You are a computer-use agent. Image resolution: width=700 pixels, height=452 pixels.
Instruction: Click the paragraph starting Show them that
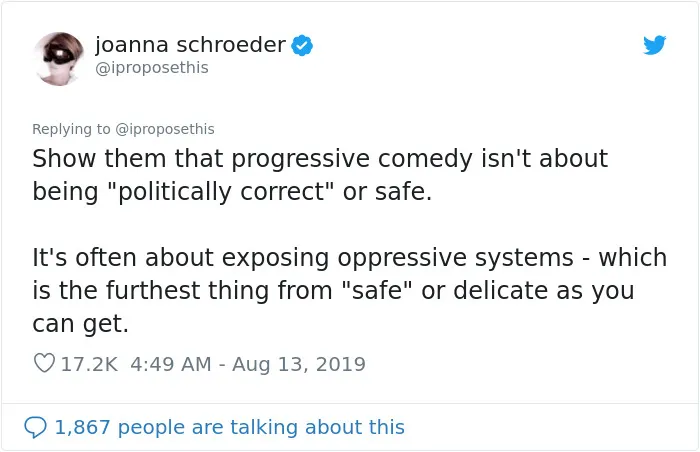point(320,175)
